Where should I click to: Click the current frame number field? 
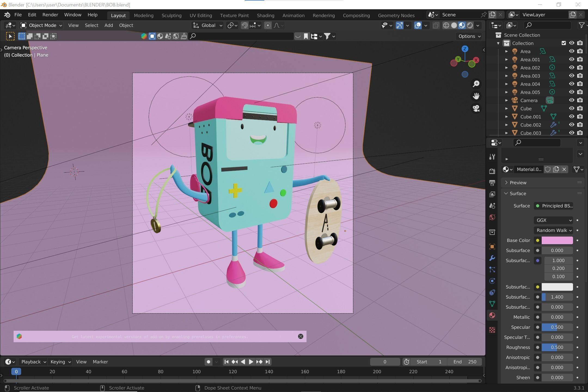pos(385,362)
